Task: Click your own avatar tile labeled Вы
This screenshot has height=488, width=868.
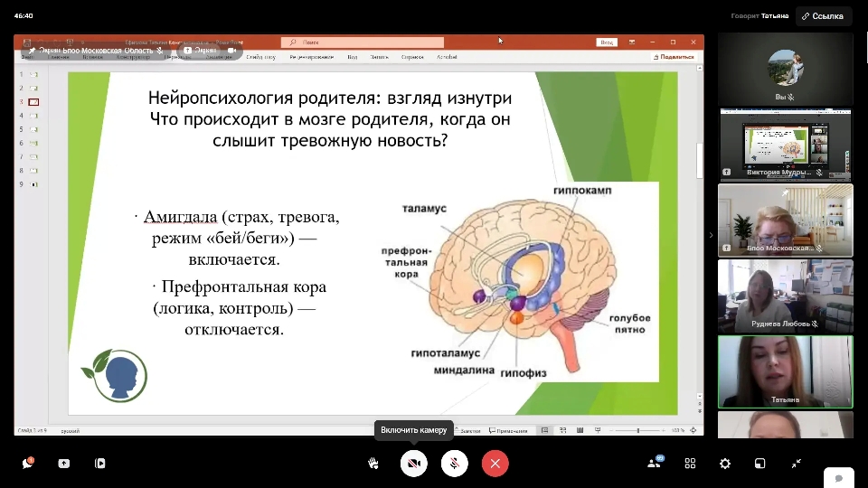Action: 785,69
